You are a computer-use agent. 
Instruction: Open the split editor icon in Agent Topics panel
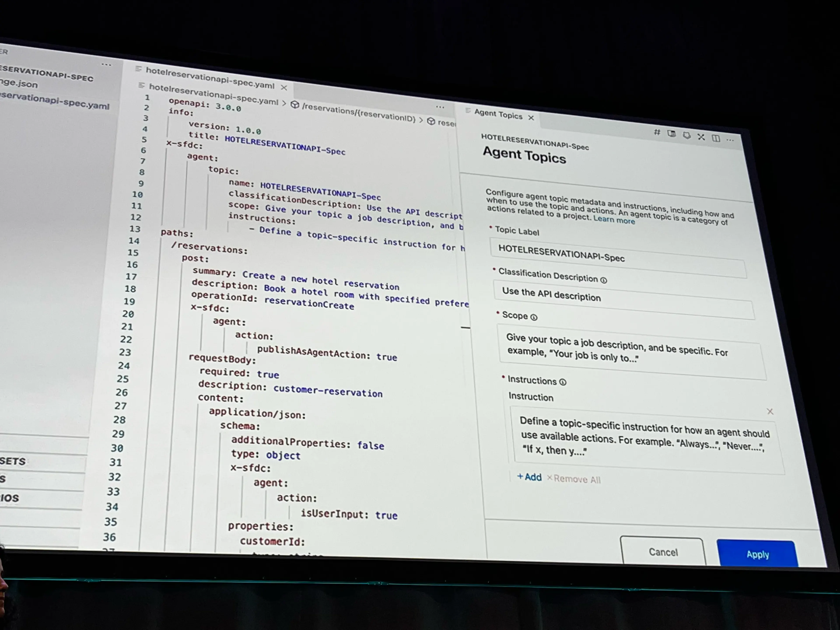(x=716, y=139)
